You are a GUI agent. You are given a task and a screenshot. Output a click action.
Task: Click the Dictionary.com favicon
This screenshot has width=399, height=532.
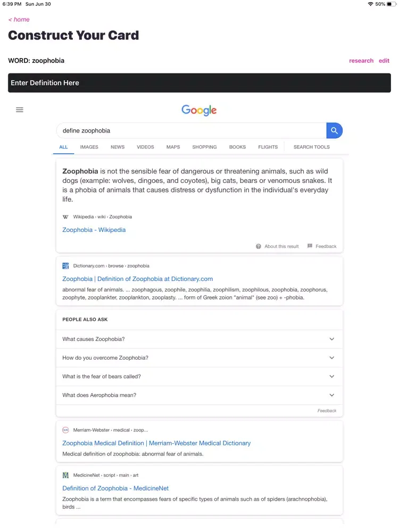65,266
